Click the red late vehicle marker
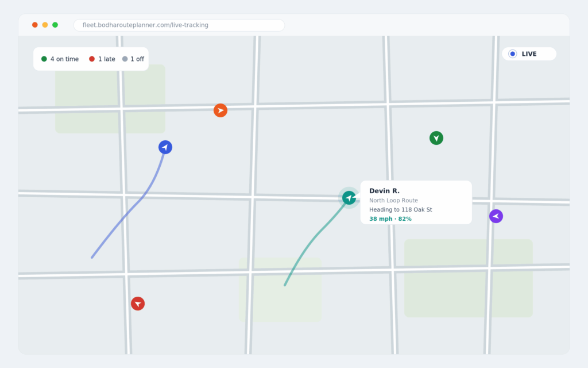The width and height of the screenshot is (588, 368). pos(138,304)
